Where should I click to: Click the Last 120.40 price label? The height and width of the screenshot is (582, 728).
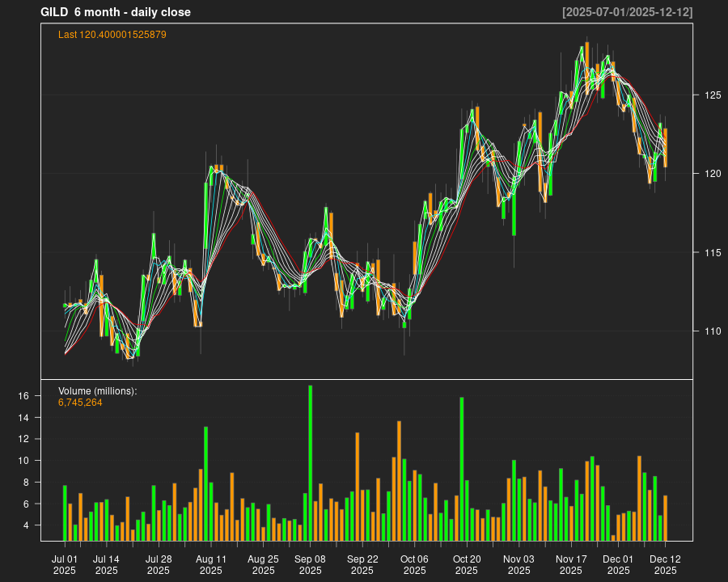click(112, 35)
